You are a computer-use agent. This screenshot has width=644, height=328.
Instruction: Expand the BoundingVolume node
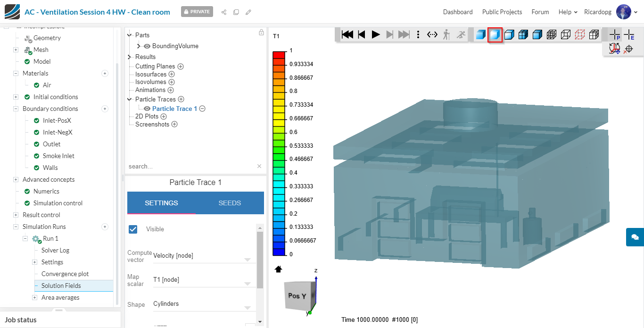click(139, 46)
